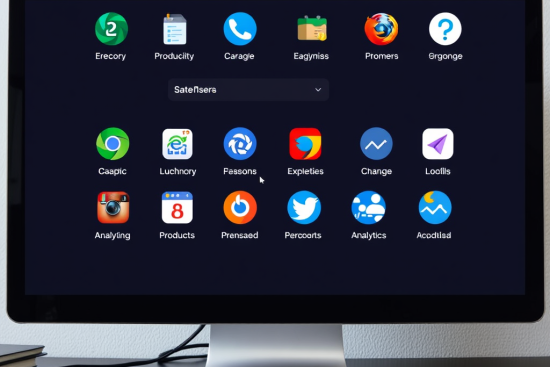Open the Products calendar icon
The image size is (550, 367).
point(177,207)
